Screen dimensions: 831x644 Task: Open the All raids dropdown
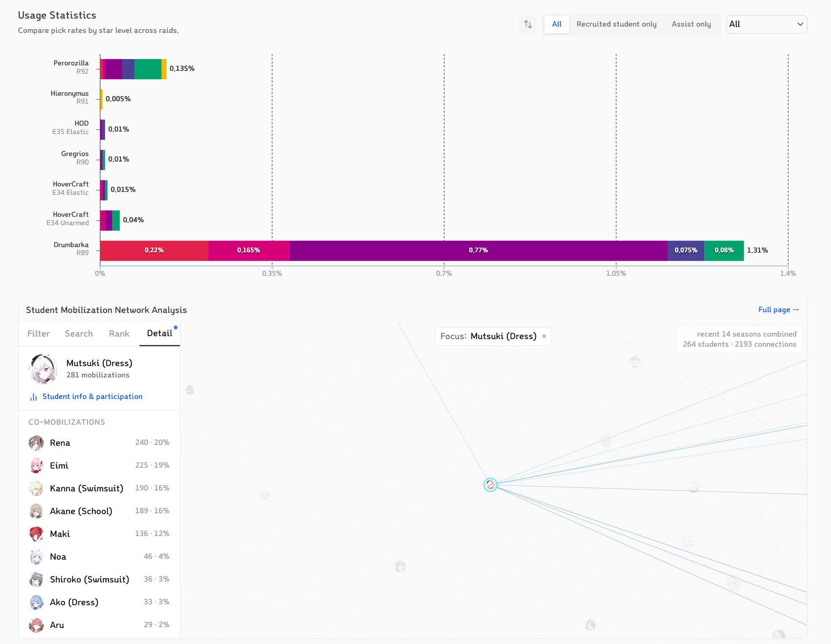pos(766,24)
